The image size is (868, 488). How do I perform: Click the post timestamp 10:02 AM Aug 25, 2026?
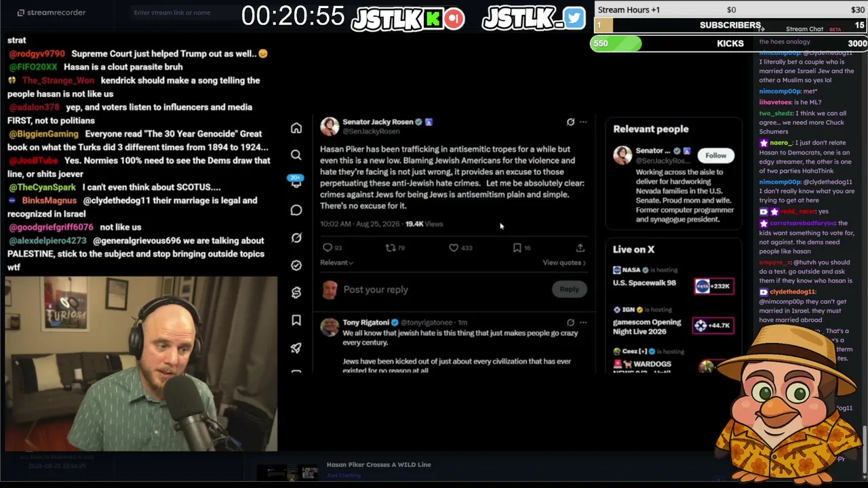point(359,224)
